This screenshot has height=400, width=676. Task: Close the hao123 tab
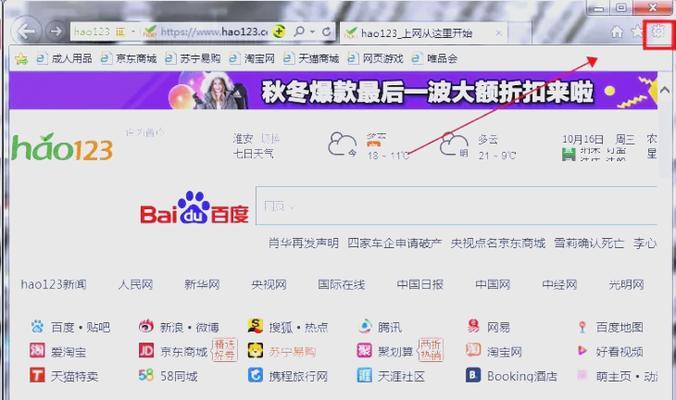[498, 33]
